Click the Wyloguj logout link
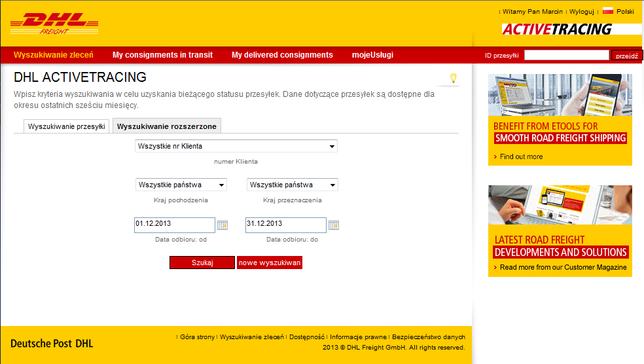This screenshot has height=364, width=644. coord(582,12)
